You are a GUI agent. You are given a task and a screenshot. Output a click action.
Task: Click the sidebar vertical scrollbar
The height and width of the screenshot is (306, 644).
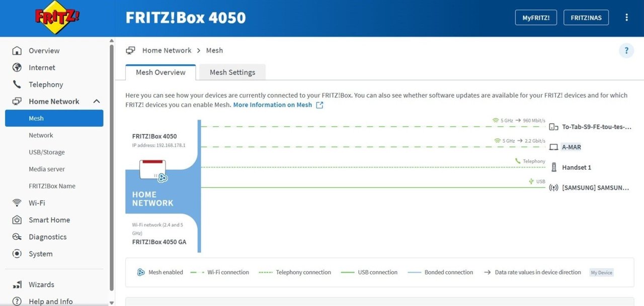click(111, 167)
